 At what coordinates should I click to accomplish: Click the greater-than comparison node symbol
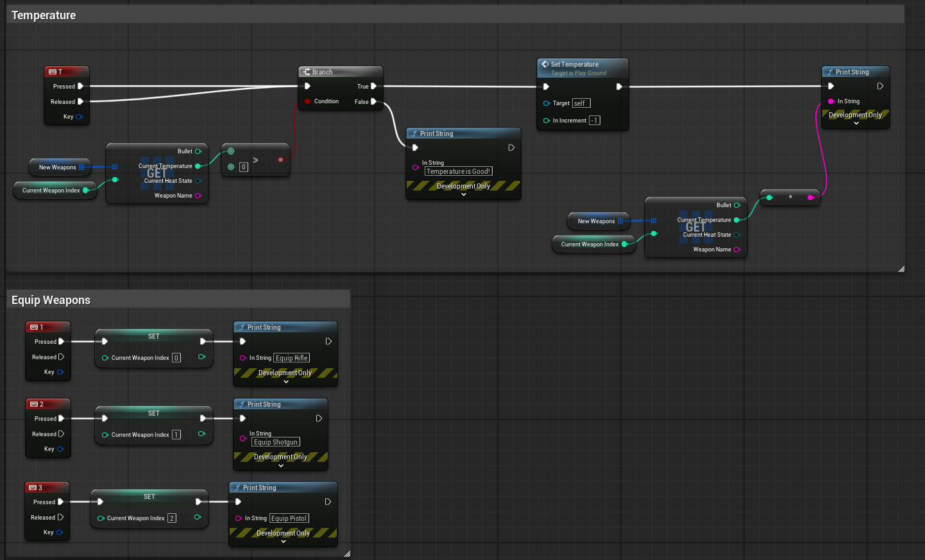255,160
